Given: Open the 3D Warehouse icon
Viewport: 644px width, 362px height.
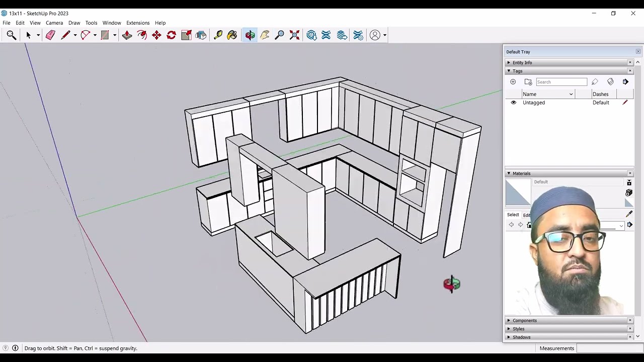Looking at the screenshot, I should (x=311, y=35).
